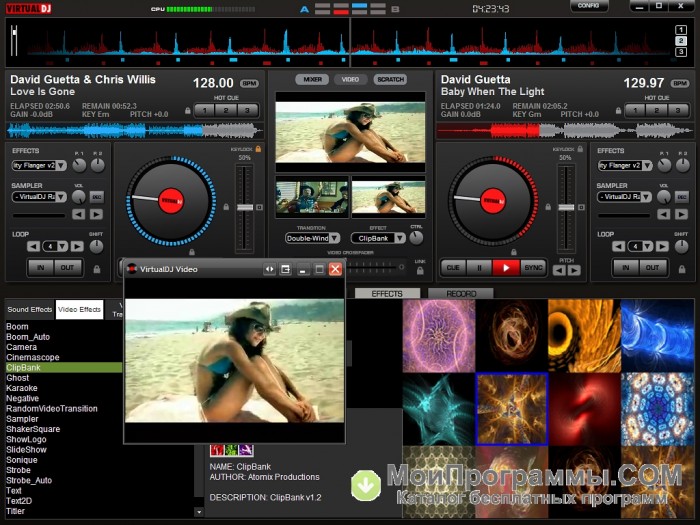Toggle the left deck loop lock
This screenshot has width=700, height=525.
pyautogui.click(x=96, y=269)
